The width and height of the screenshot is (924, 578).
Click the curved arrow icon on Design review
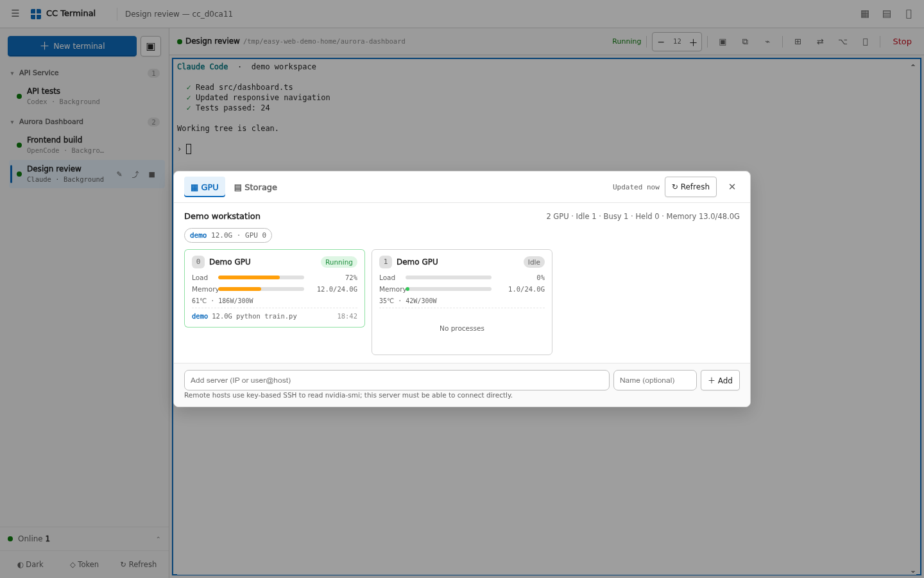point(135,174)
